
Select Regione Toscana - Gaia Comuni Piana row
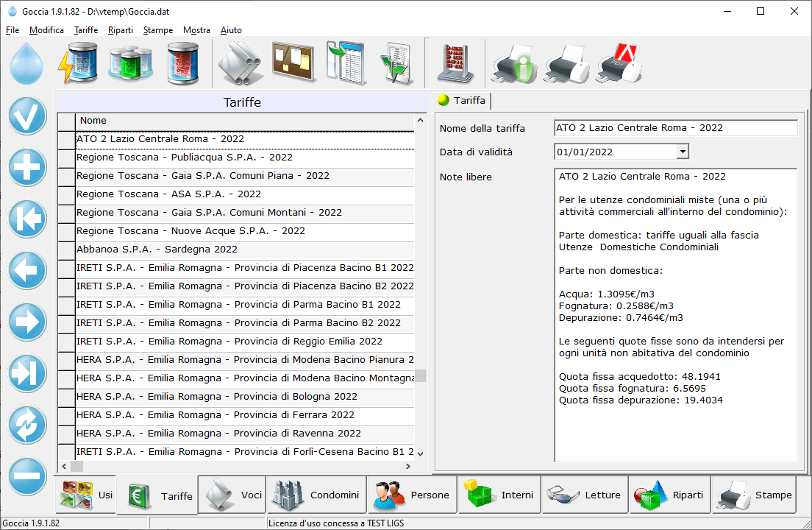pyautogui.click(x=245, y=176)
